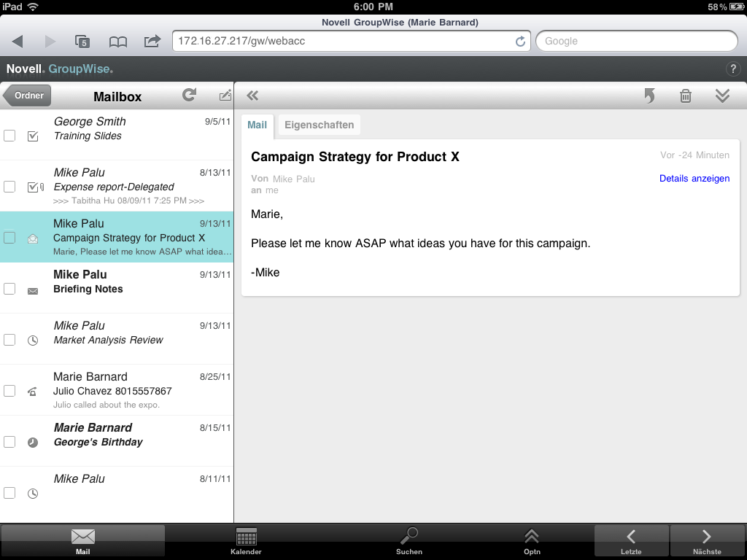Click the appointment icon for George's Birthday
The height and width of the screenshot is (560, 747).
pyautogui.click(x=33, y=443)
